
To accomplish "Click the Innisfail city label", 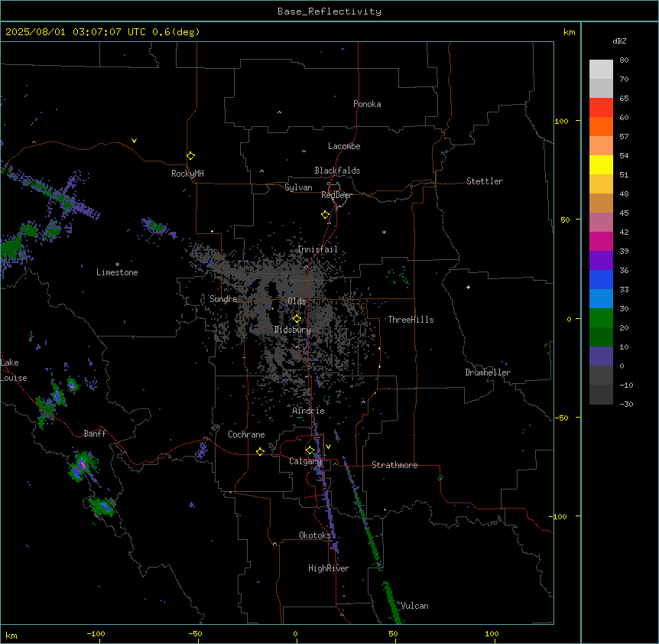I will (317, 249).
